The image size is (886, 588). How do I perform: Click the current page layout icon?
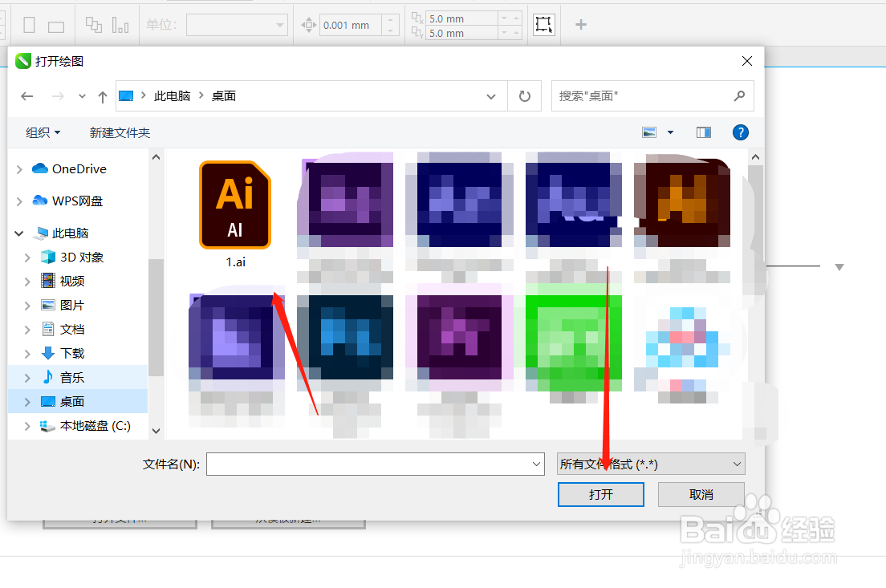point(120,25)
